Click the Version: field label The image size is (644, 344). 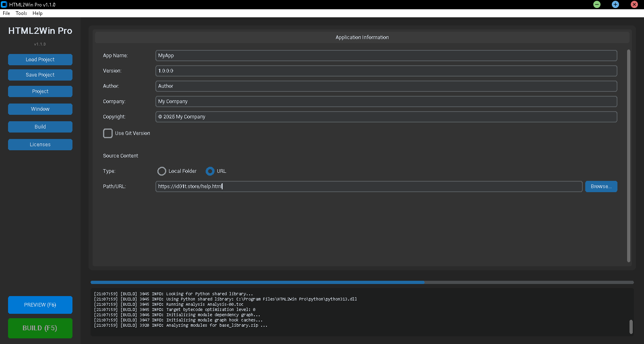pyautogui.click(x=112, y=71)
